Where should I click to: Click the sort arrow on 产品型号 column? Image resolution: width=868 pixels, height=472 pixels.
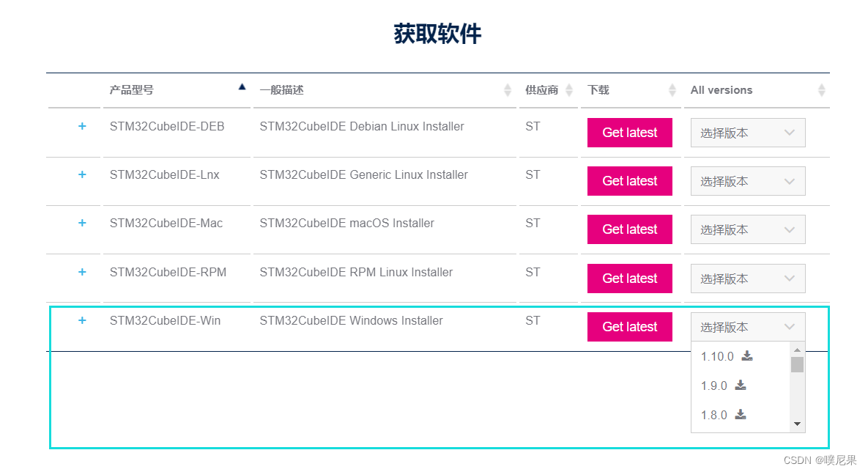click(242, 86)
